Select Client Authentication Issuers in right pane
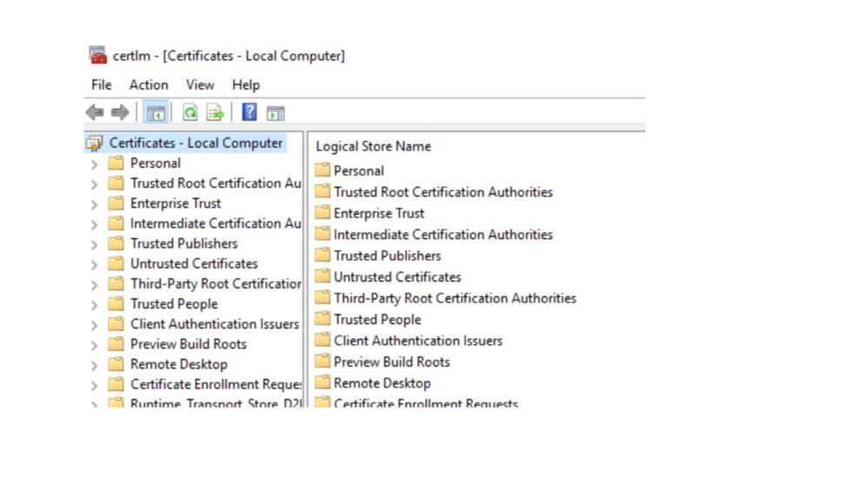Screen dimensions: 843x504 point(417,341)
